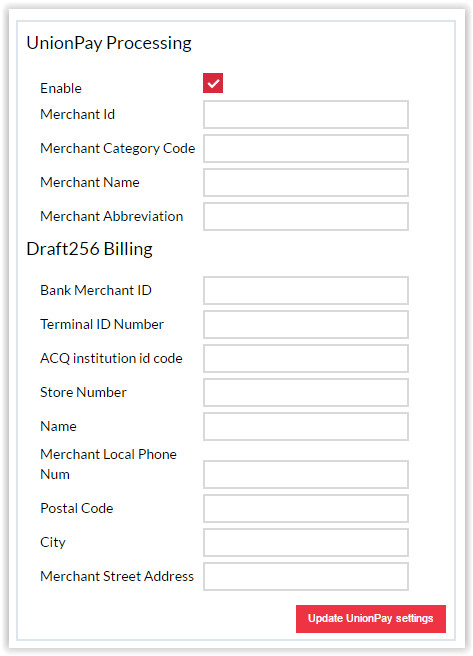The image size is (473, 656).
Task: Click the Postal Code label
Action: (77, 508)
